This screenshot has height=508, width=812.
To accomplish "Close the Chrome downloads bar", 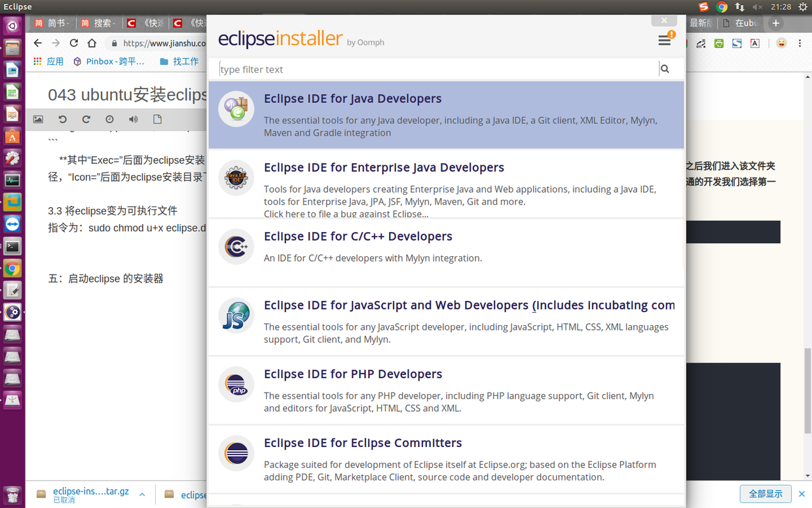I will pos(802,494).
